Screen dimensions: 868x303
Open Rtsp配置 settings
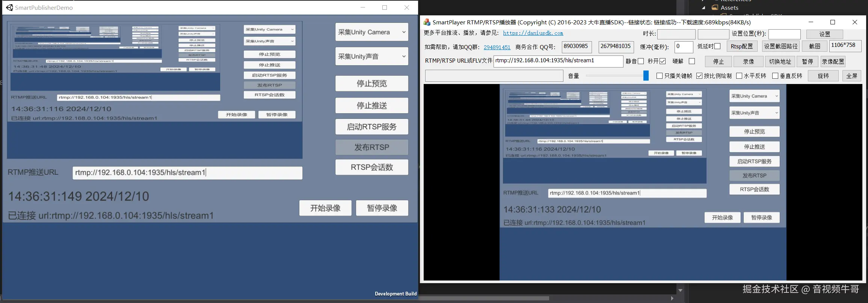coord(742,46)
